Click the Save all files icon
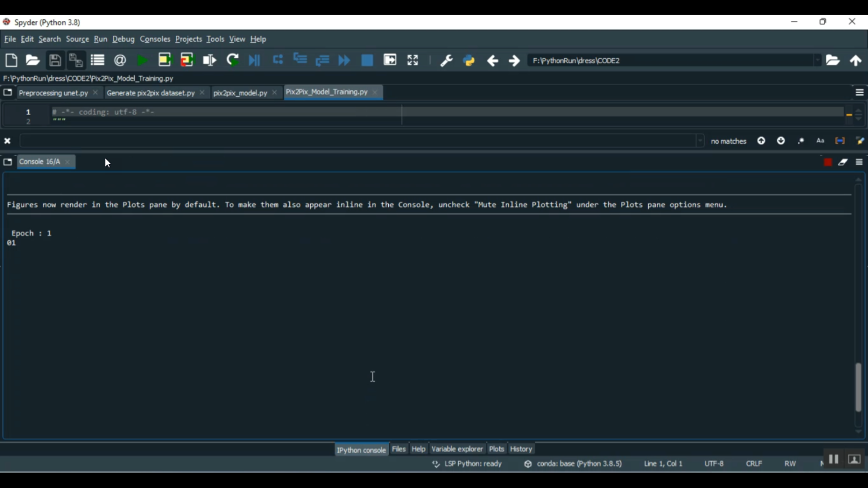Image resolution: width=868 pixels, height=488 pixels. tap(76, 61)
